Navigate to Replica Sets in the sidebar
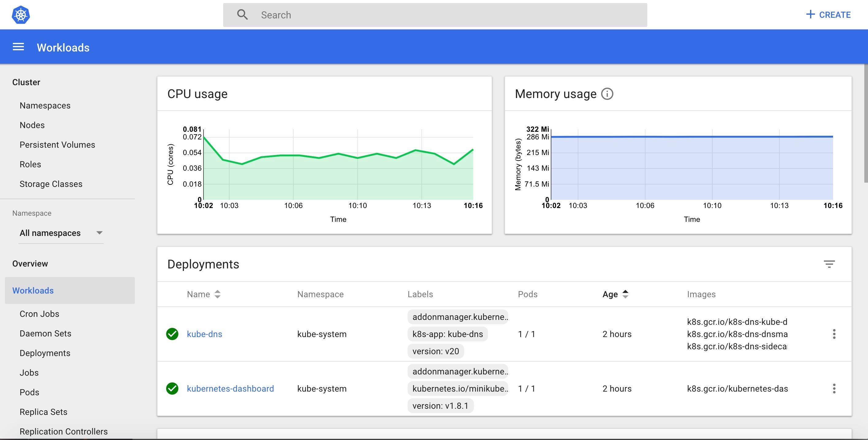868x440 pixels. 44,412
